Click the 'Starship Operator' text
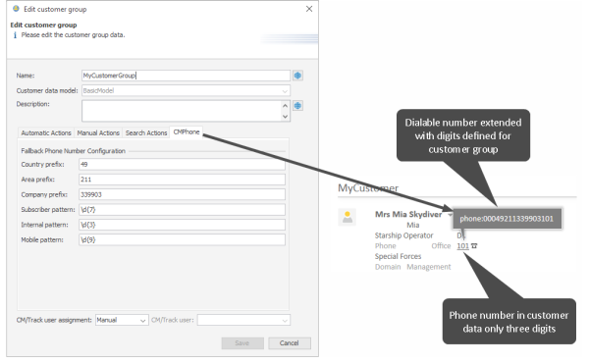The image size is (589, 364). (403, 235)
